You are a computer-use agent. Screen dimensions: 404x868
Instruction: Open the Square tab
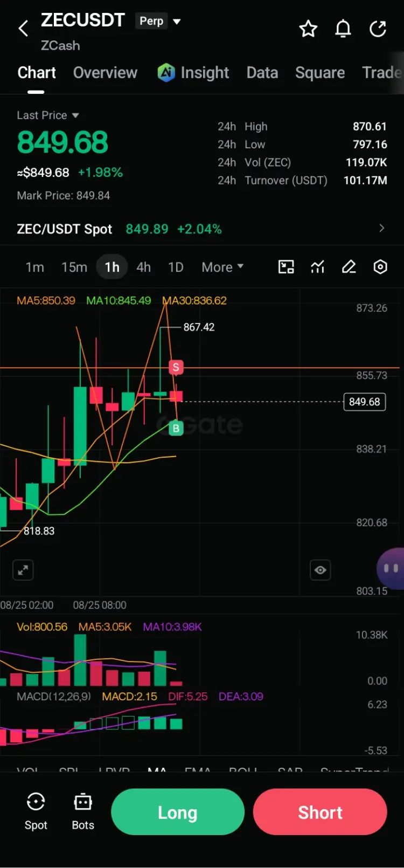pos(320,73)
